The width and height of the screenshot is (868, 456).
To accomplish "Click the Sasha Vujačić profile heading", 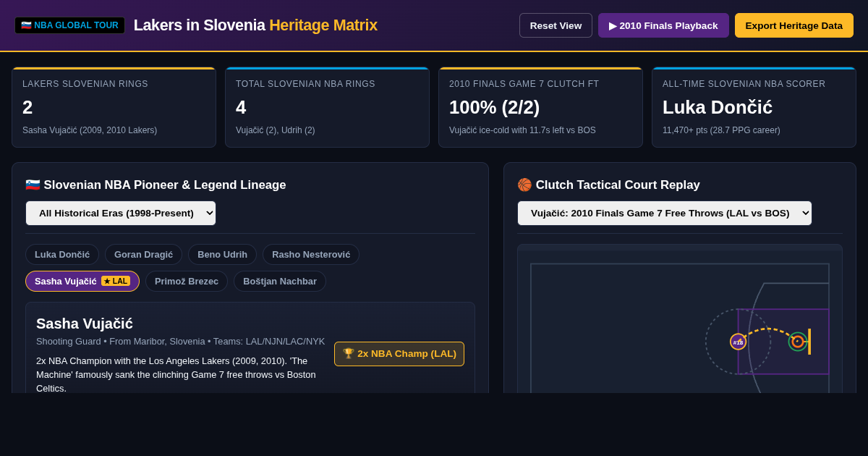I will click(85, 324).
